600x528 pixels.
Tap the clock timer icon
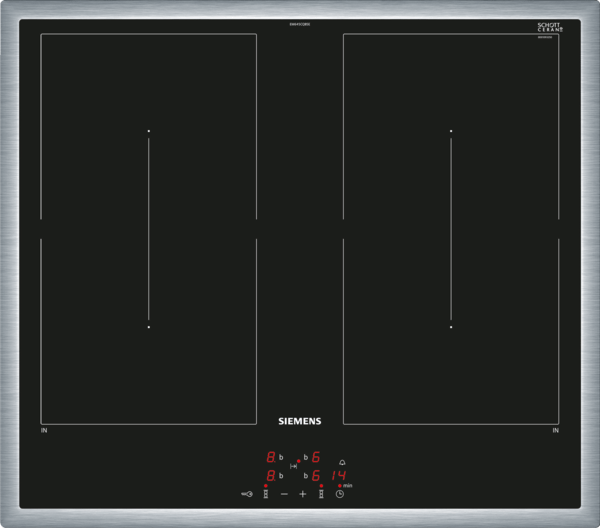340,494
